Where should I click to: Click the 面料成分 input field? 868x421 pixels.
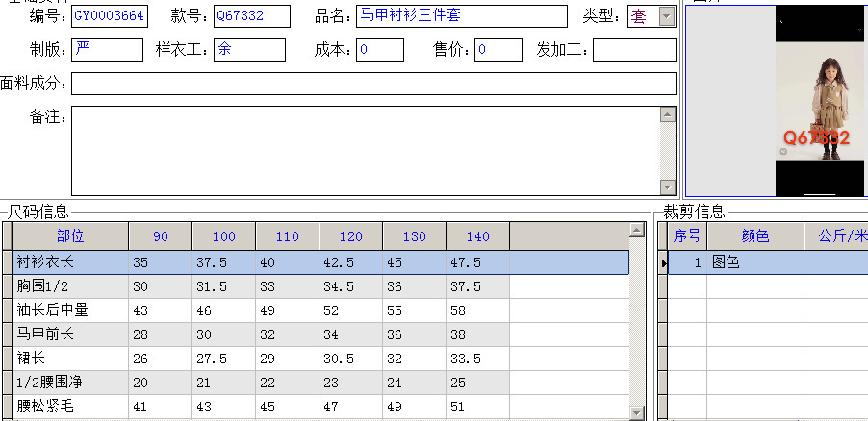tap(373, 84)
